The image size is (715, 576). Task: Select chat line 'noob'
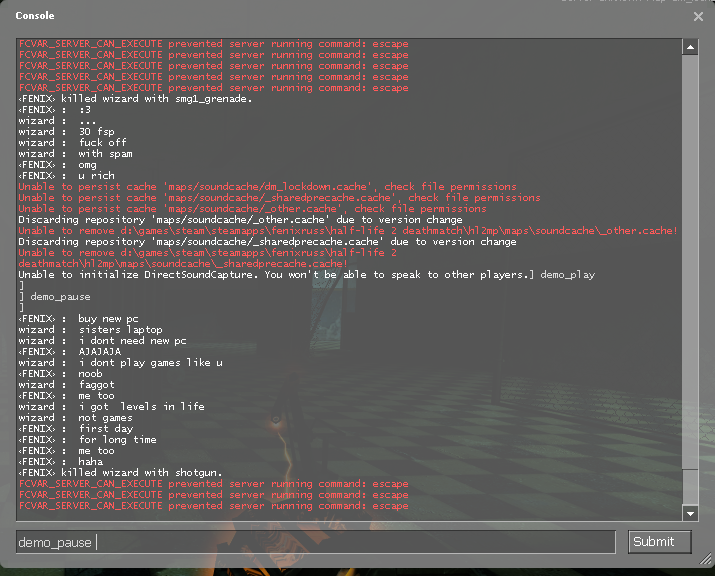[60, 374]
